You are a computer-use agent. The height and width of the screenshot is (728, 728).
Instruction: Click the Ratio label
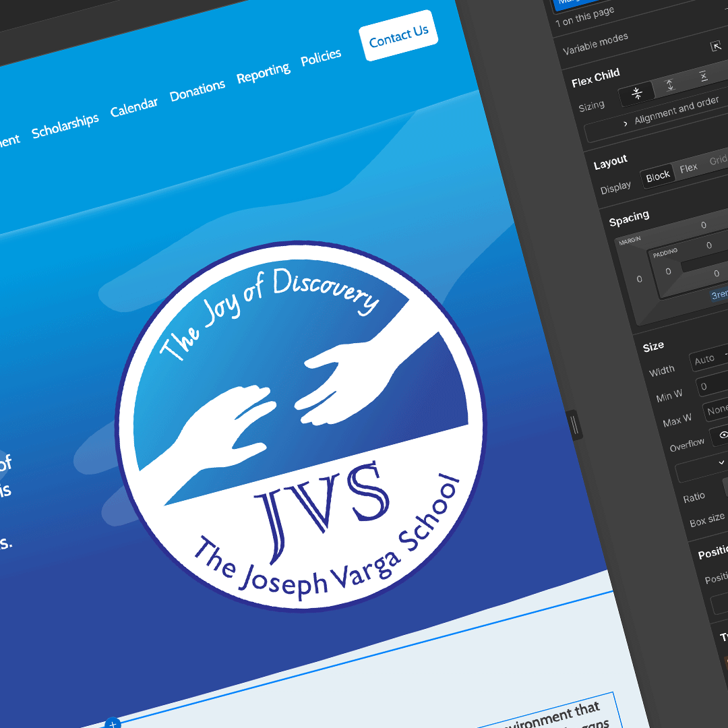(694, 498)
